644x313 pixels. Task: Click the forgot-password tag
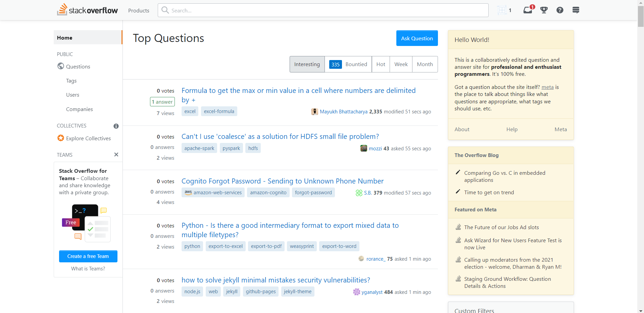313,192
